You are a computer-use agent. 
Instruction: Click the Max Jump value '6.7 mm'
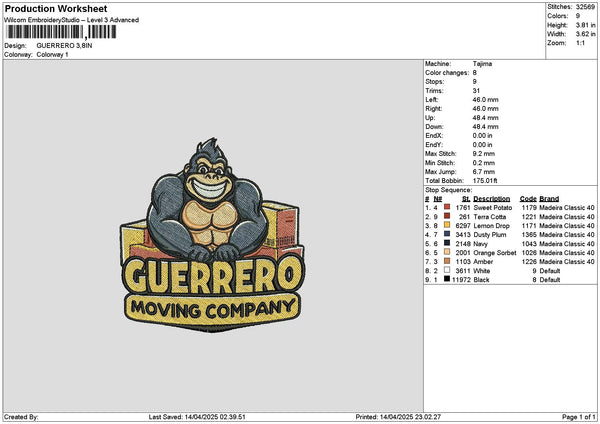[x=484, y=171]
